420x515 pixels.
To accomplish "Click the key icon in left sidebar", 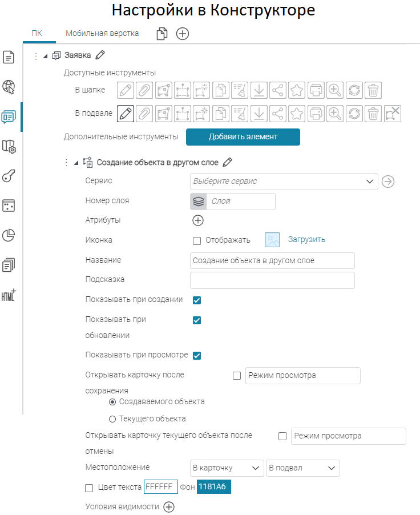I will point(9,176).
